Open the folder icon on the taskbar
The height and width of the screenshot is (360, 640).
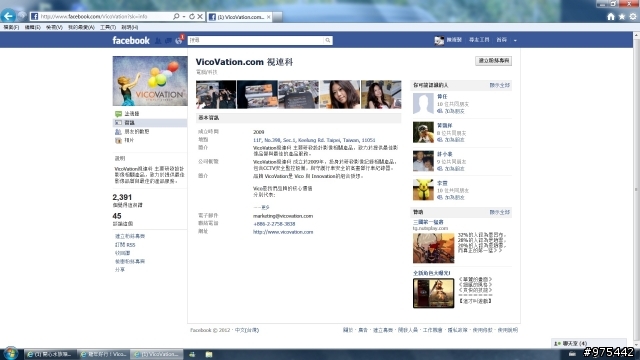coord(209,354)
